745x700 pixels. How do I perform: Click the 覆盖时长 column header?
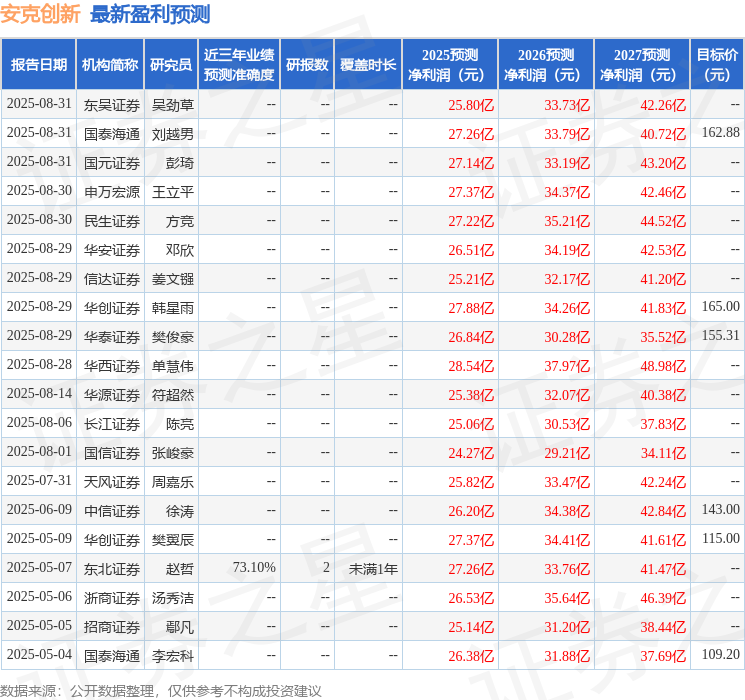(368, 65)
